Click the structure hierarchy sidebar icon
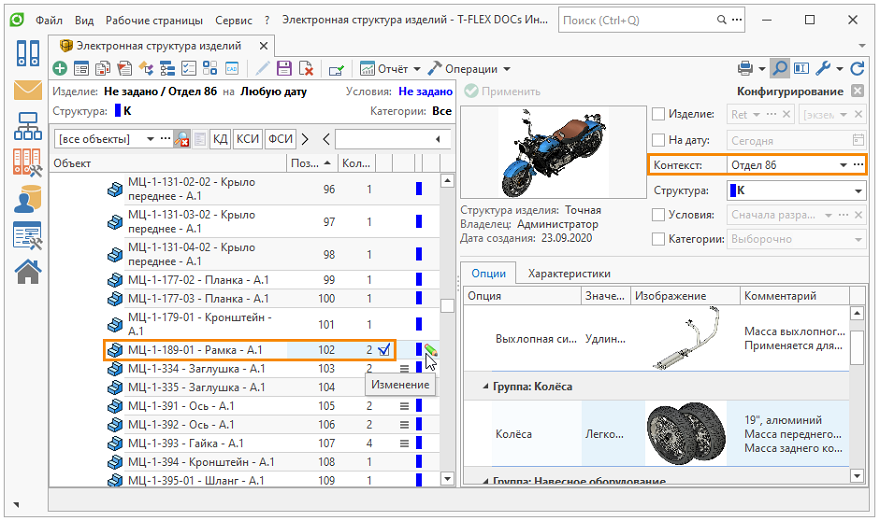This screenshot has height=521, width=880. pos(27,126)
